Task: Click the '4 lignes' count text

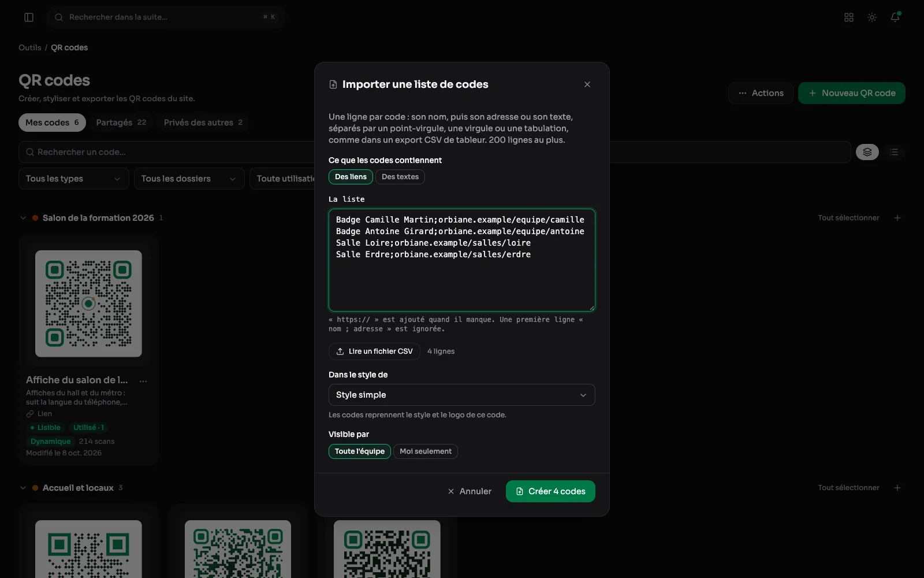Action: (x=441, y=351)
